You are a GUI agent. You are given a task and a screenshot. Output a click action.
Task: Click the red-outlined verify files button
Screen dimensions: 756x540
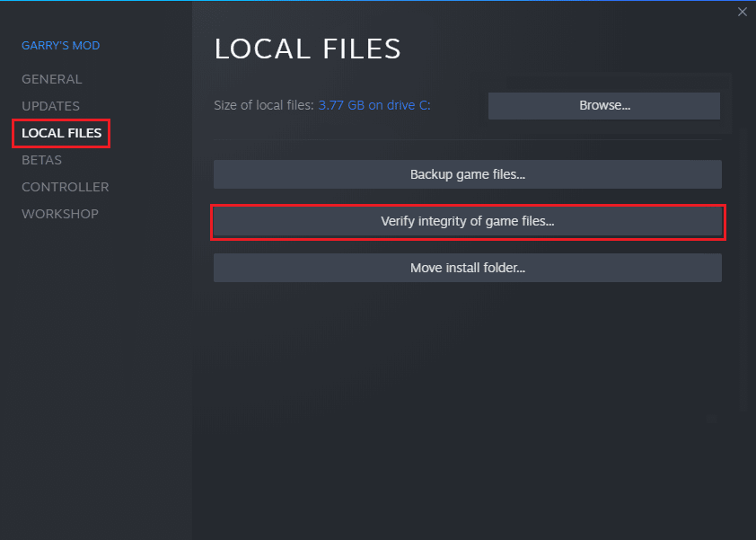point(467,222)
